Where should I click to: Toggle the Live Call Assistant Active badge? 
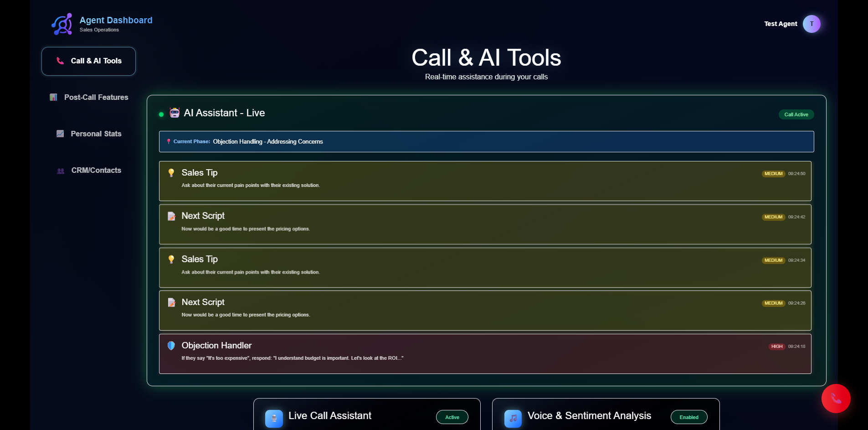[x=452, y=417]
